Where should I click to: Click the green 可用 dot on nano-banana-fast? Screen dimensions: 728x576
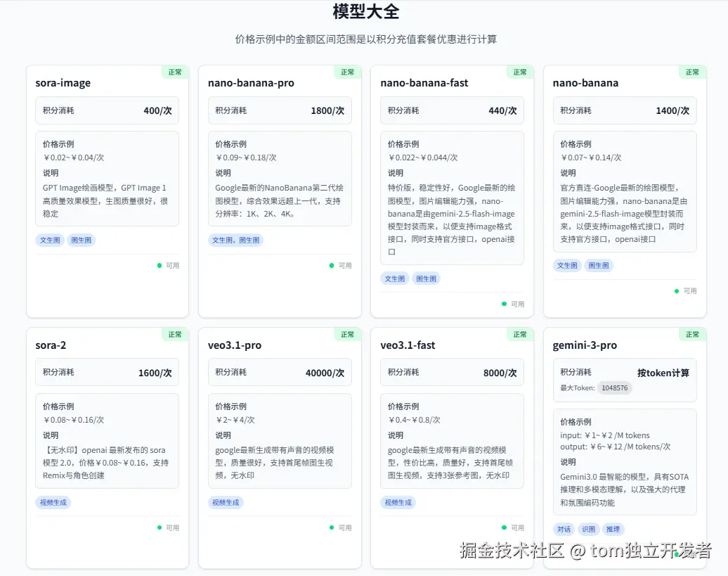505,304
